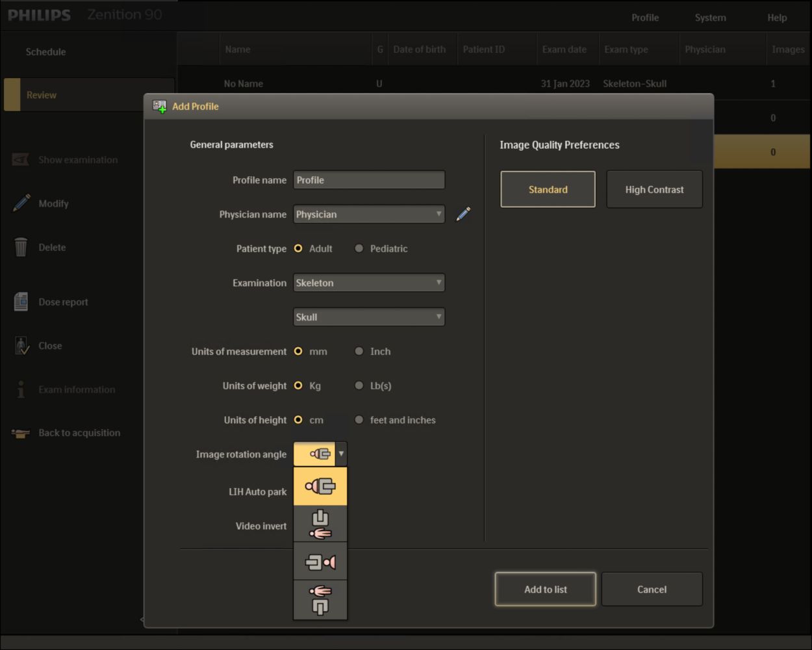The height and width of the screenshot is (650, 812).
Task: Click the Exam information icon
Action: click(x=21, y=389)
